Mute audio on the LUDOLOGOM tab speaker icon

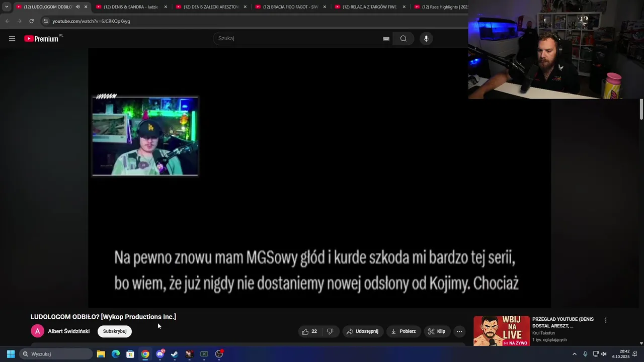[77, 7]
